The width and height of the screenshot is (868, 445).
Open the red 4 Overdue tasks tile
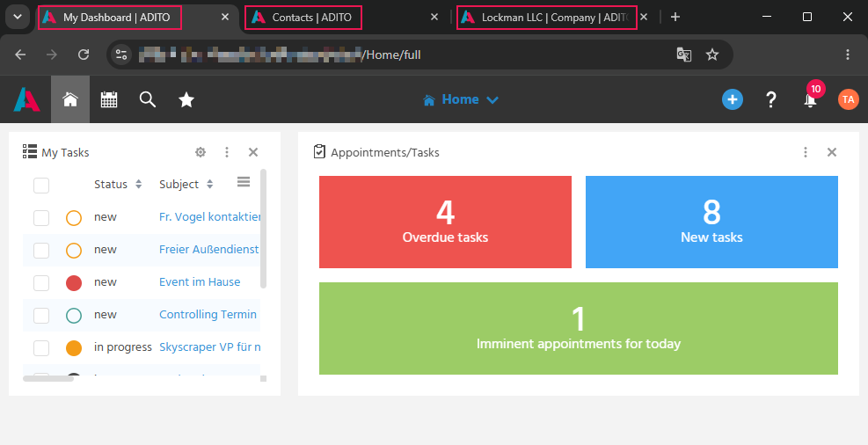coord(445,222)
